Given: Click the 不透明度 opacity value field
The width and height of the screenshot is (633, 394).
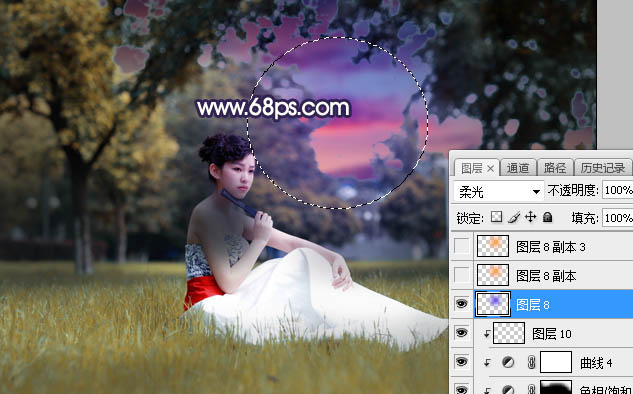Looking at the screenshot, I should click(x=618, y=190).
